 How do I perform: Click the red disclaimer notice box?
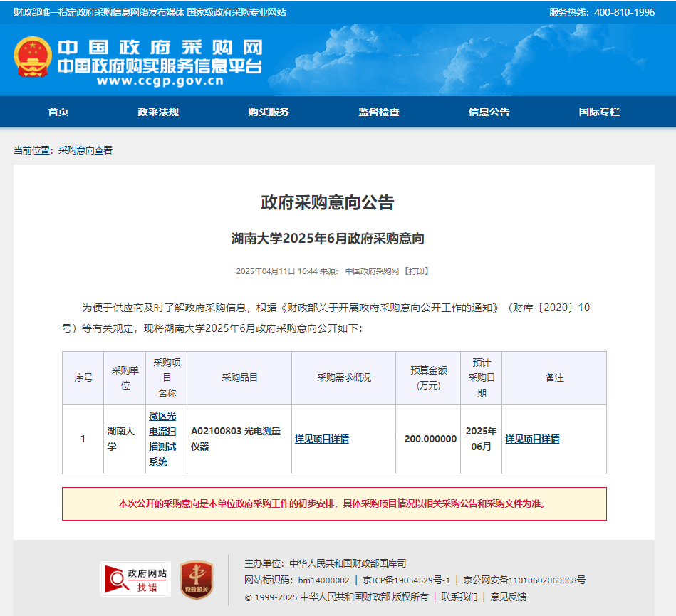(334, 504)
